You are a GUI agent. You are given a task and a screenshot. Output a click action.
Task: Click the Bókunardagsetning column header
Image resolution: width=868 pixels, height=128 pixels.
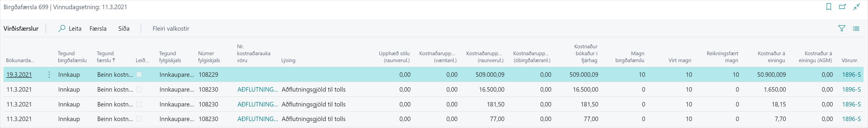pos(20,60)
